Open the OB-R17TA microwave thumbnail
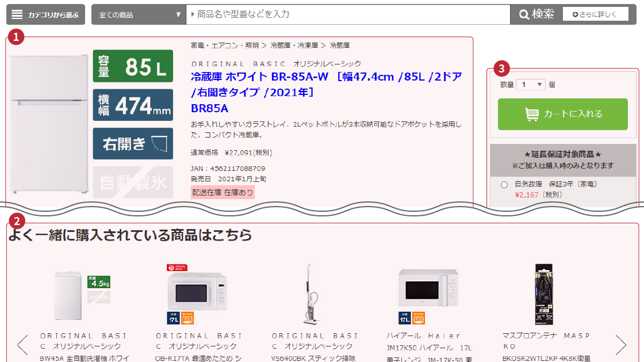The image size is (644, 362). coord(197,294)
